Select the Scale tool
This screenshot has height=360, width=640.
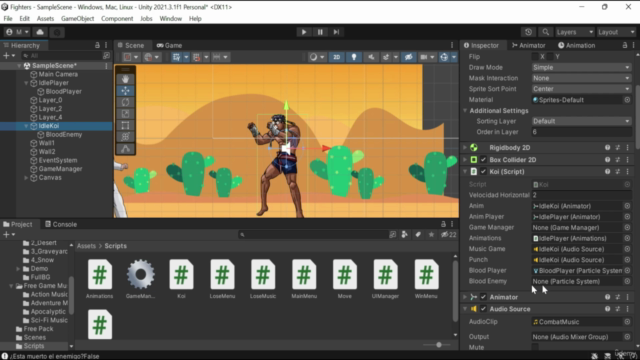click(125, 114)
